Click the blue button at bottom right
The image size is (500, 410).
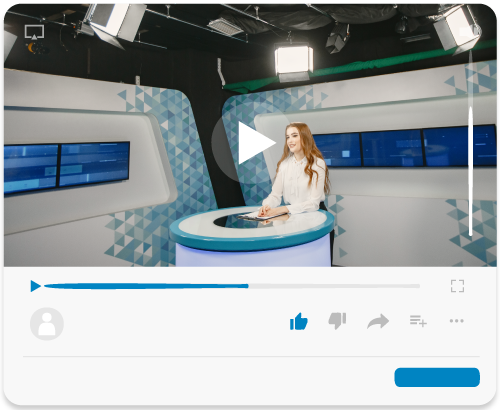pos(437,377)
